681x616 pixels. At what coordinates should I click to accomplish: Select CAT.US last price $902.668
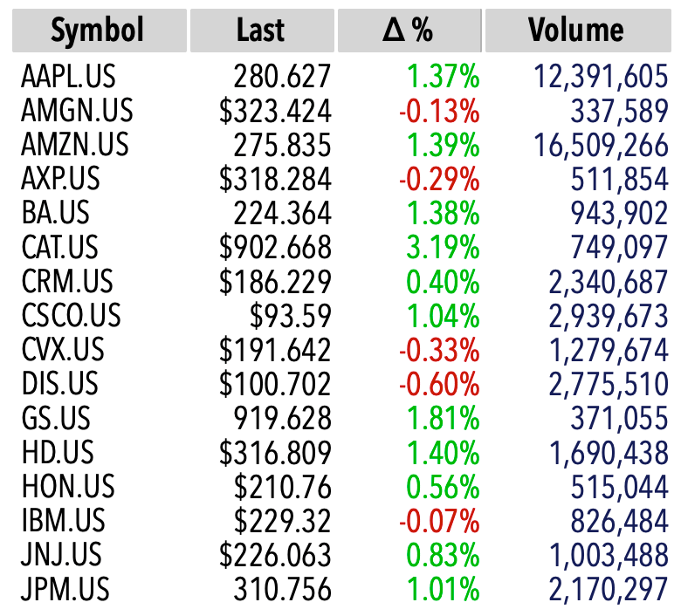pyautogui.click(x=275, y=248)
